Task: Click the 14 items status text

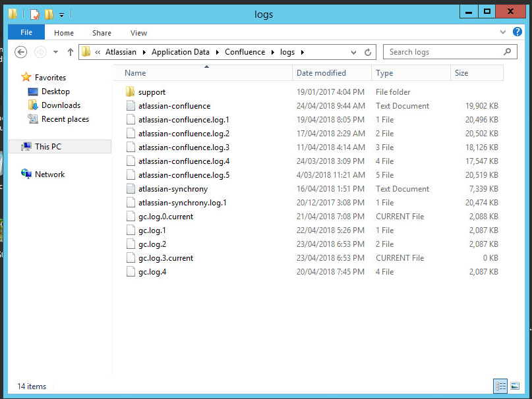Action: pyautogui.click(x=32, y=386)
